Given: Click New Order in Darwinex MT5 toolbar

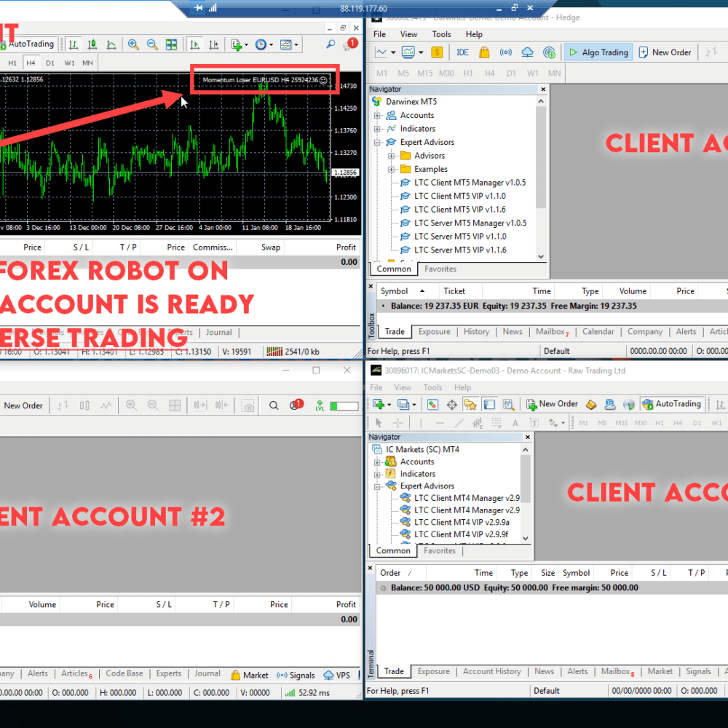Looking at the screenshot, I should click(x=665, y=52).
